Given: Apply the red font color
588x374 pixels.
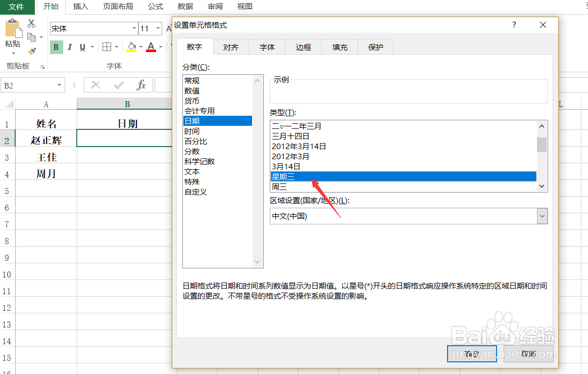Looking at the screenshot, I should tap(151, 47).
